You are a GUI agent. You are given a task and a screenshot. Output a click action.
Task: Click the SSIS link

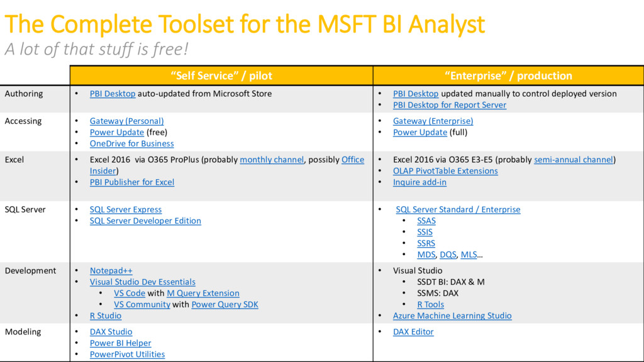(425, 232)
